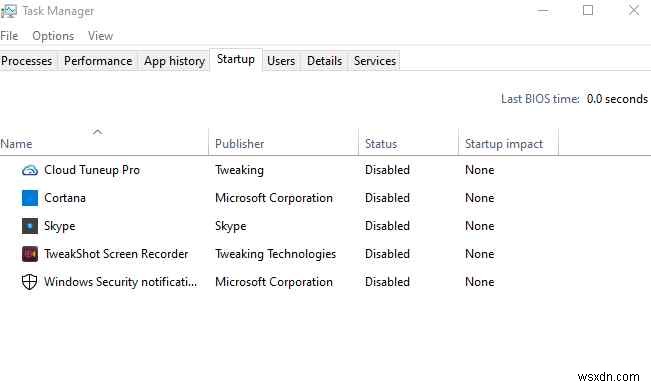The image size is (651, 387).
Task: Switch to the Processes tab
Action: click(27, 61)
